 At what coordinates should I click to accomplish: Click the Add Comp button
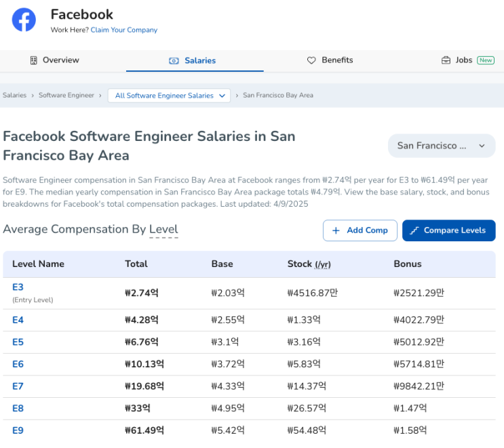360,230
